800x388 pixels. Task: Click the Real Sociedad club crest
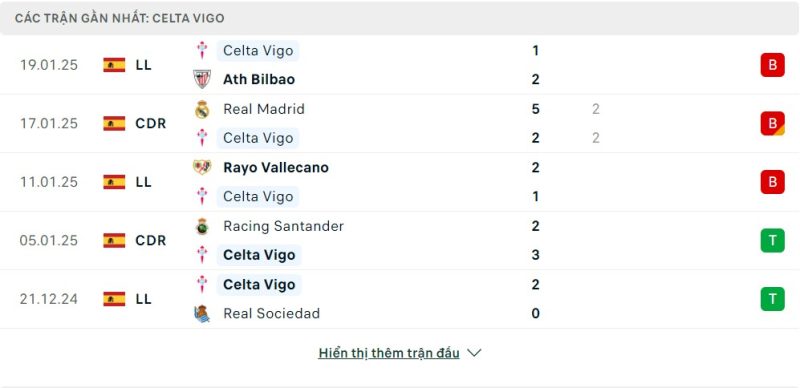coord(202,313)
